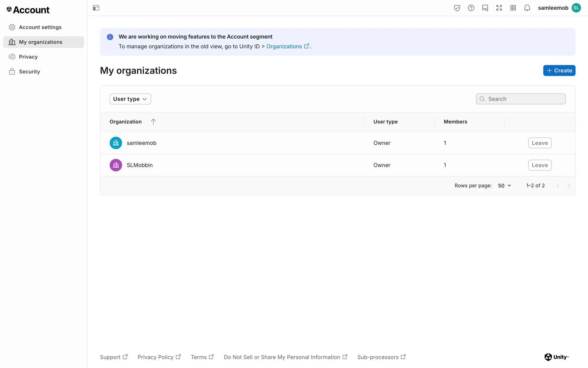Screen dimensions: 588x368
Task: Open Account settings in sidebar
Action: (40, 27)
